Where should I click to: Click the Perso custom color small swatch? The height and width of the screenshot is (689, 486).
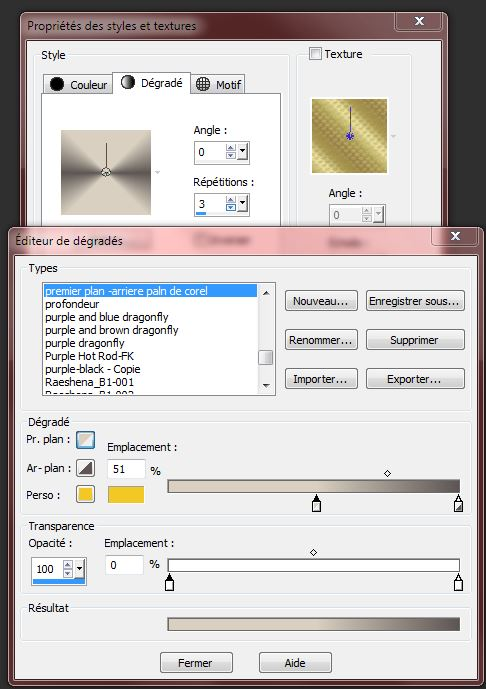[x=85, y=494]
